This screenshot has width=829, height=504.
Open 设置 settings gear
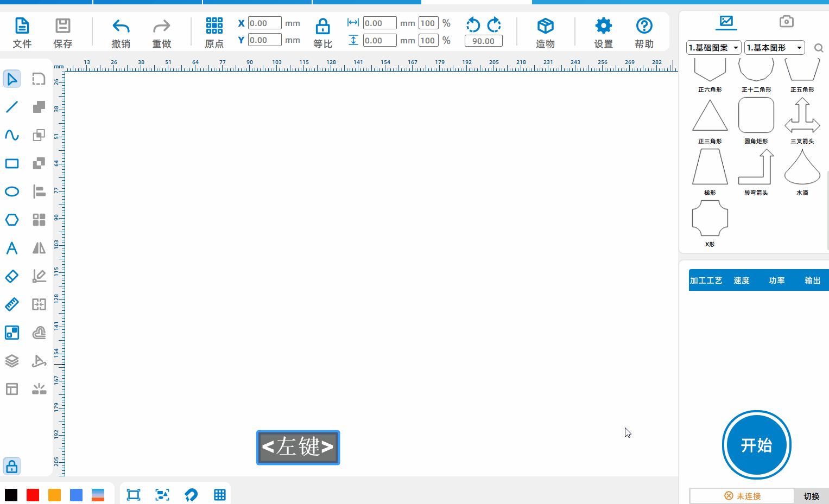(603, 25)
